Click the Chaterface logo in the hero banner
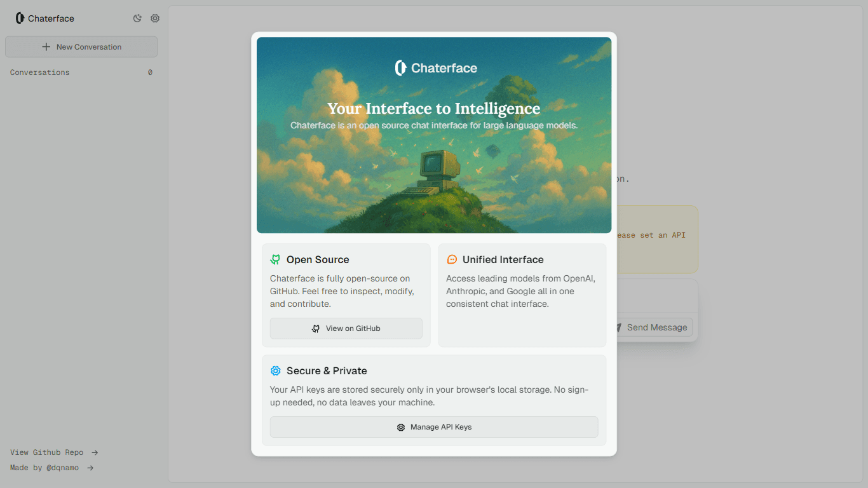 (435, 68)
